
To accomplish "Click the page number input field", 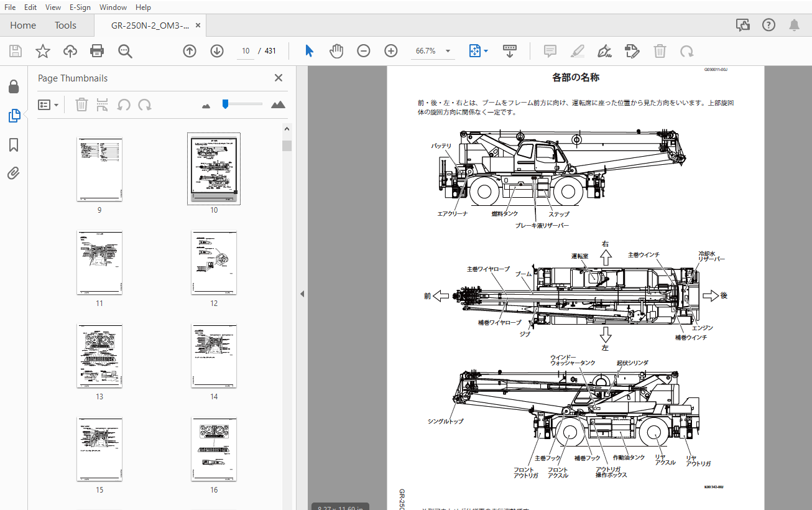I will (246, 51).
